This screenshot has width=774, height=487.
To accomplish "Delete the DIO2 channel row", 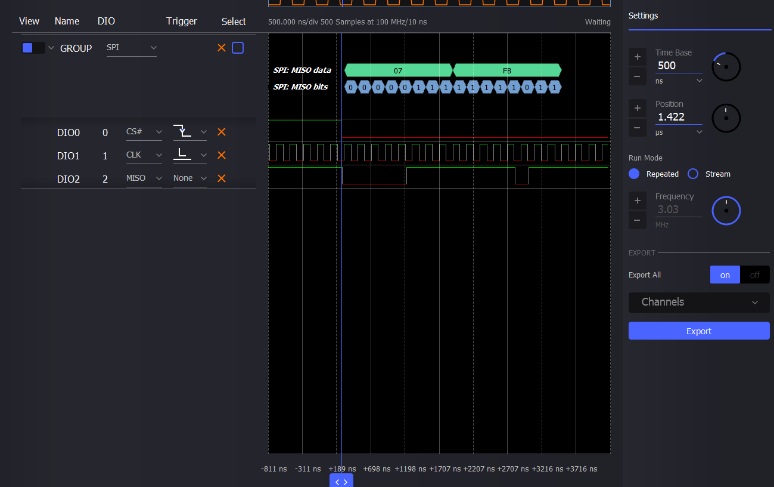I will 222,178.
